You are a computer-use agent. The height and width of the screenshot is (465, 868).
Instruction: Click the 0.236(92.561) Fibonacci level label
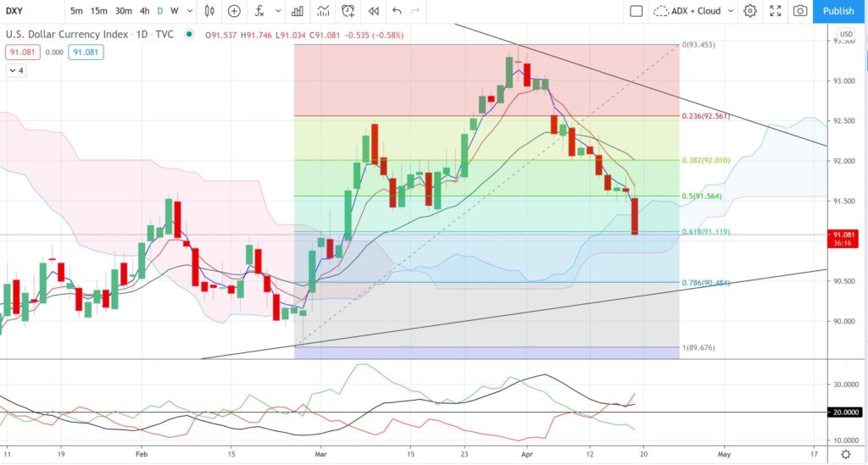pyautogui.click(x=705, y=116)
